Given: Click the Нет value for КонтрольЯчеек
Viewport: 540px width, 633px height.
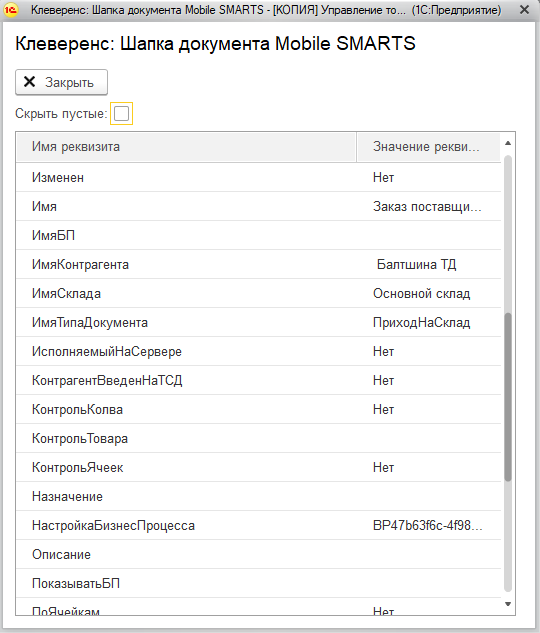Looking at the screenshot, I should click(x=383, y=468).
